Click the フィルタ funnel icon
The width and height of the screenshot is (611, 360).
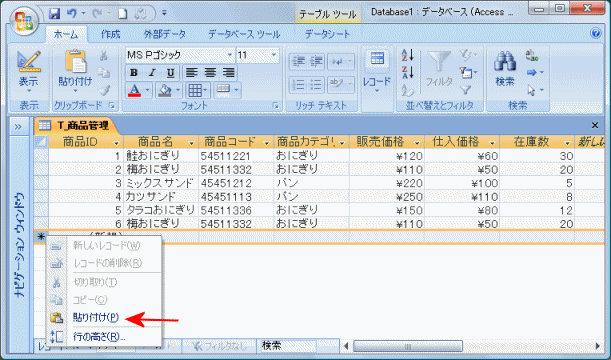(x=439, y=69)
